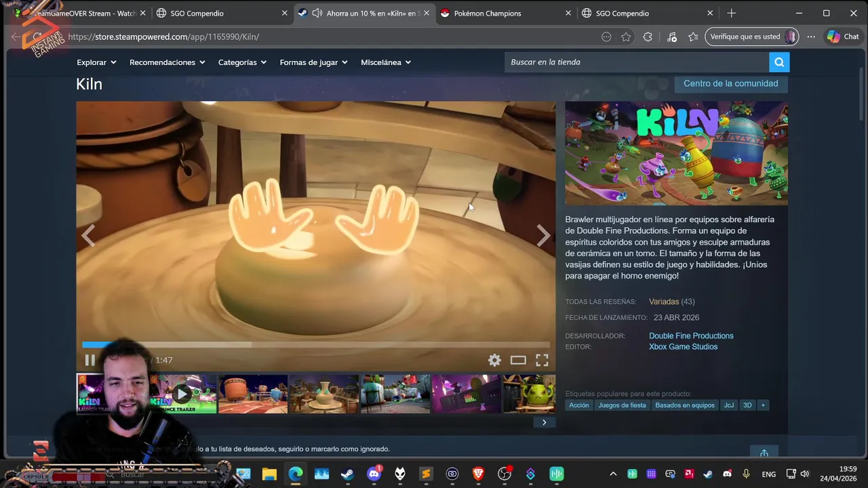Click the share icon button below tags

[764, 451]
